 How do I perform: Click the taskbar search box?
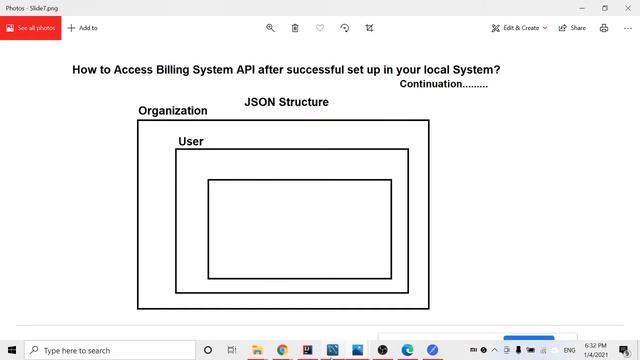[x=110, y=350]
